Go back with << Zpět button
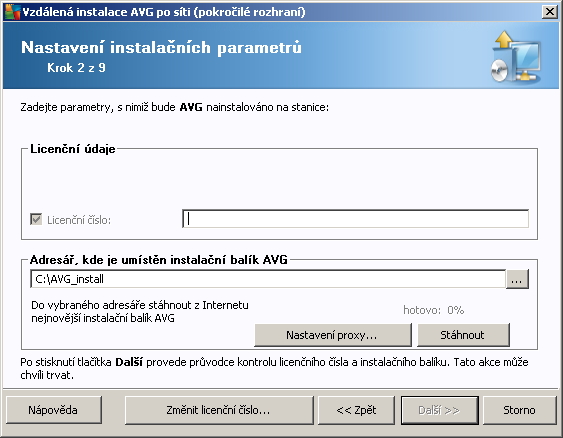This screenshot has width=563, height=438. [357, 410]
